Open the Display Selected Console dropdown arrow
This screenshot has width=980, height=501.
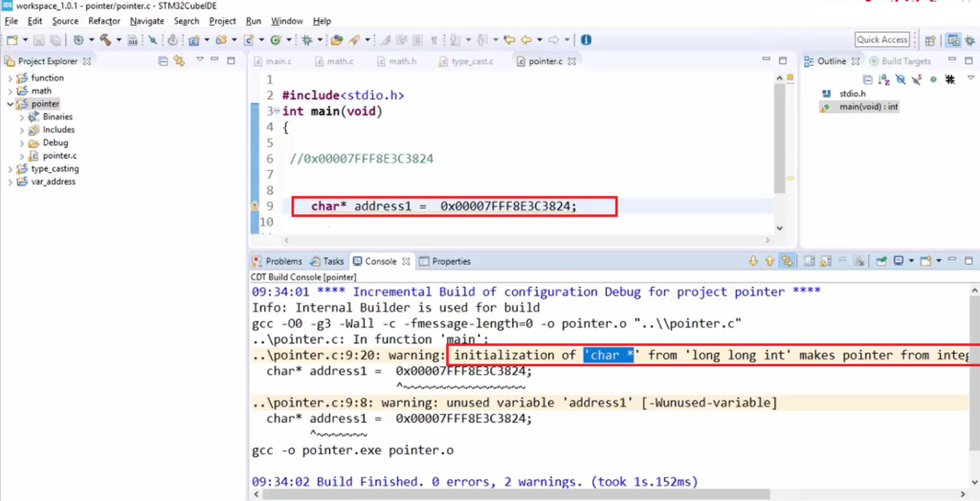coord(911,261)
